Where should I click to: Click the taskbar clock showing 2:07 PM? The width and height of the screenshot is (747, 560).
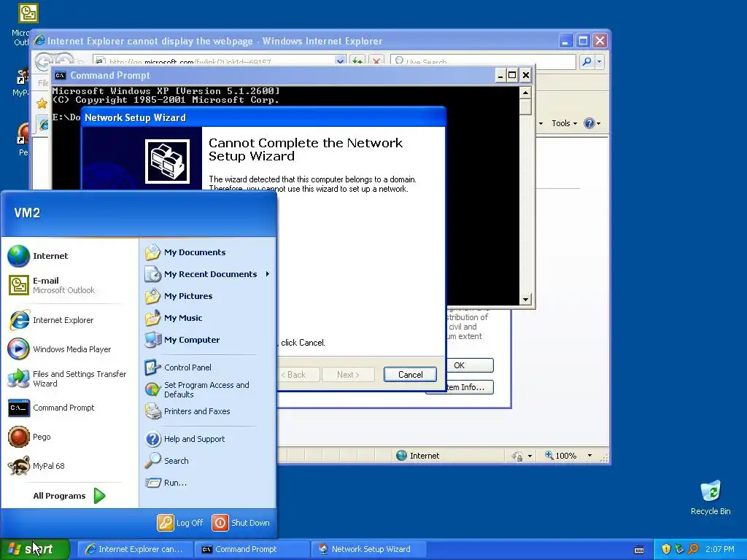[x=720, y=549]
